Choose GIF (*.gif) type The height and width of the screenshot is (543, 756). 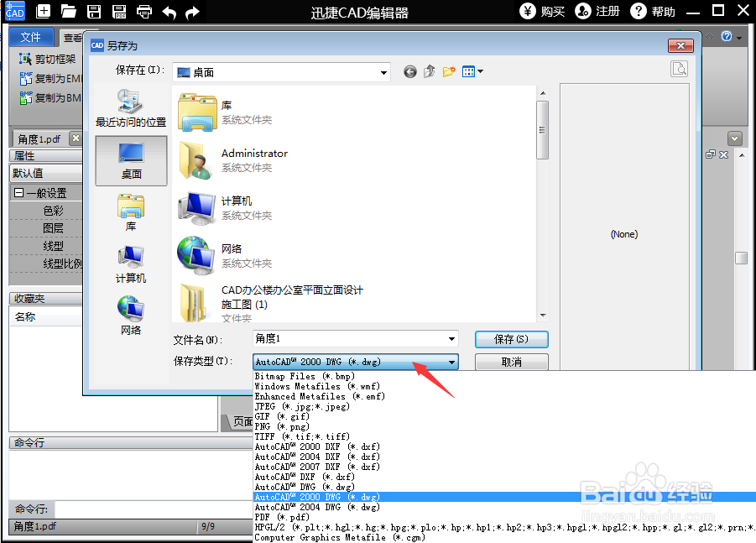[x=282, y=416]
